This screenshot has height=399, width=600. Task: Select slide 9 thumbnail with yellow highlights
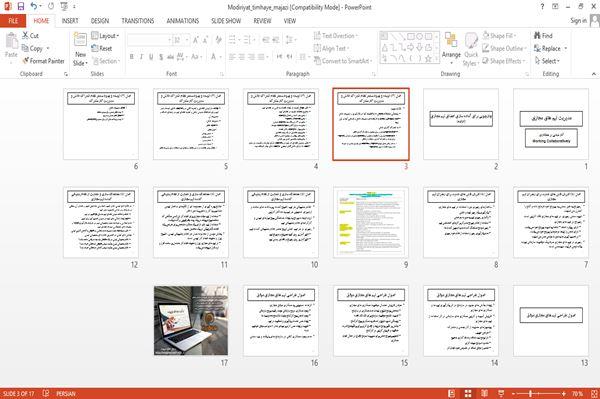point(371,222)
